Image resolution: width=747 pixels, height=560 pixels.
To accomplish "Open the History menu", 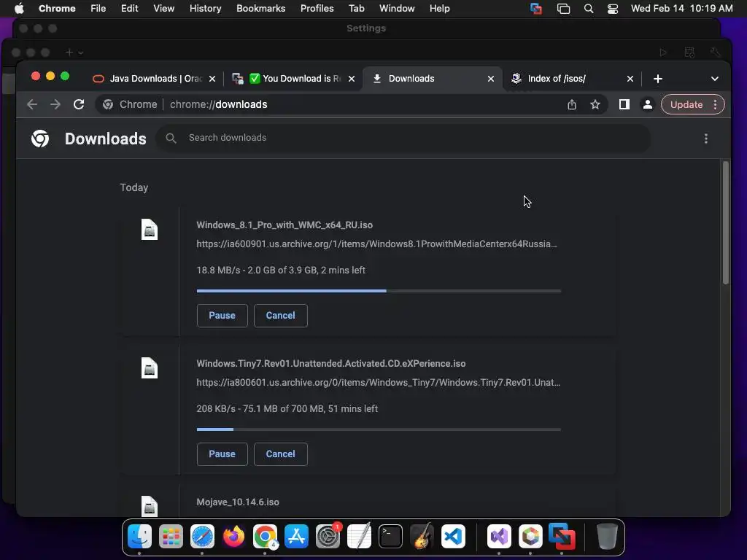I will coord(205,9).
